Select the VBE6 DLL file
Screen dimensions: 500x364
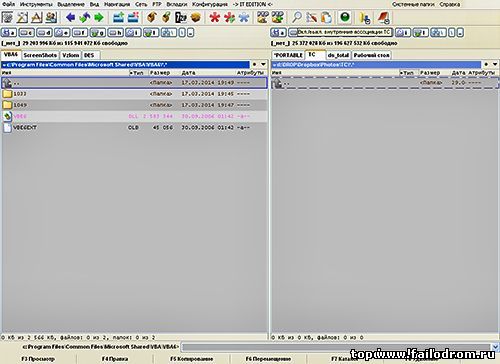click(x=134, y=116)
